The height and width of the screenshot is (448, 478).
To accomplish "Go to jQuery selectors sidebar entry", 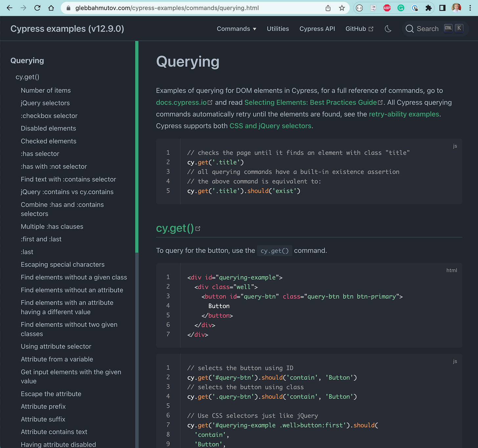I will tap(45, 103).
